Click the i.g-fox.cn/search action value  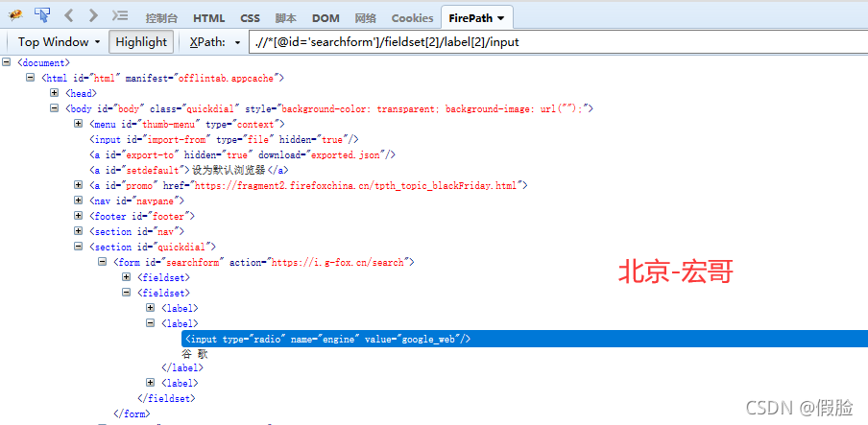(x=338, y=262)
